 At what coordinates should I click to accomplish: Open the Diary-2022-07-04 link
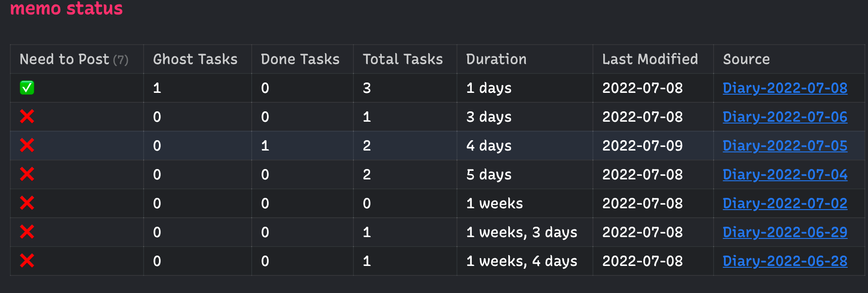point(785,174)
